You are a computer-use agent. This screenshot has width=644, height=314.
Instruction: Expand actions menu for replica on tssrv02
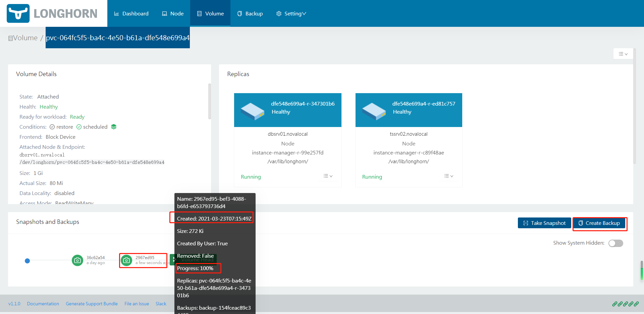coord(448,176)
